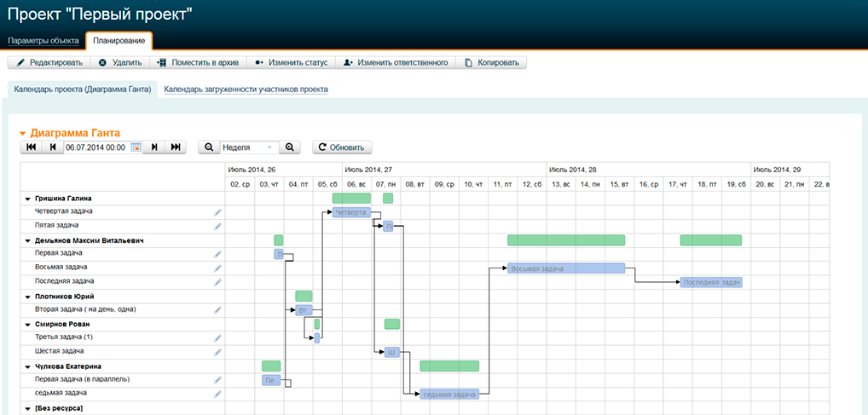The image size is (868, 415).
Task: Select седьмая задача bar in timeline
Action: (x=449, y=394)
